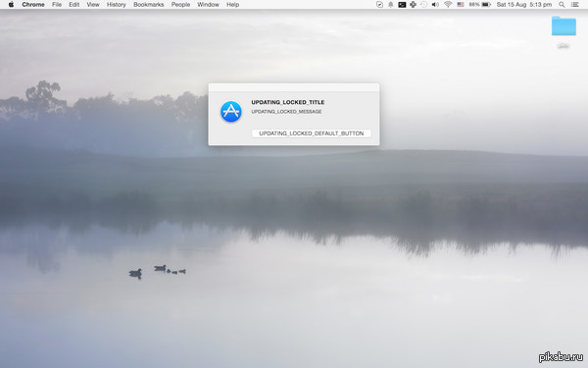Screen dimensions: 588x368
Task: Open the Chrome application menu
Action: 33,5
